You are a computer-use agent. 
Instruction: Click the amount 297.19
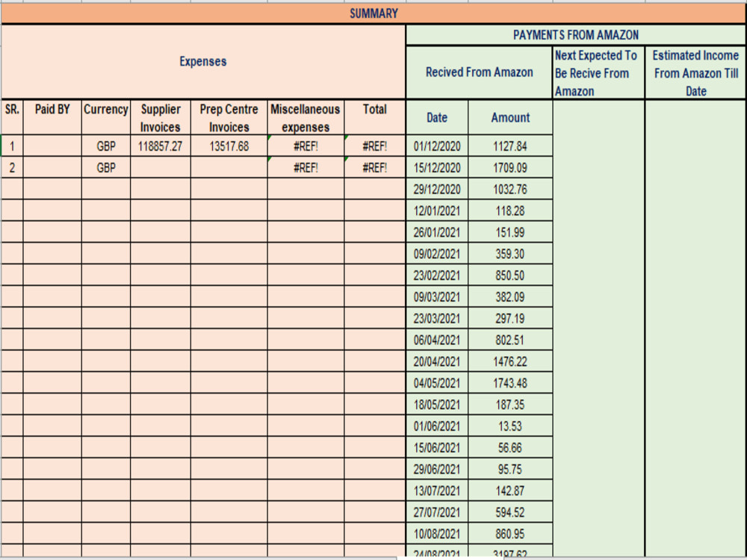[510, 318]
